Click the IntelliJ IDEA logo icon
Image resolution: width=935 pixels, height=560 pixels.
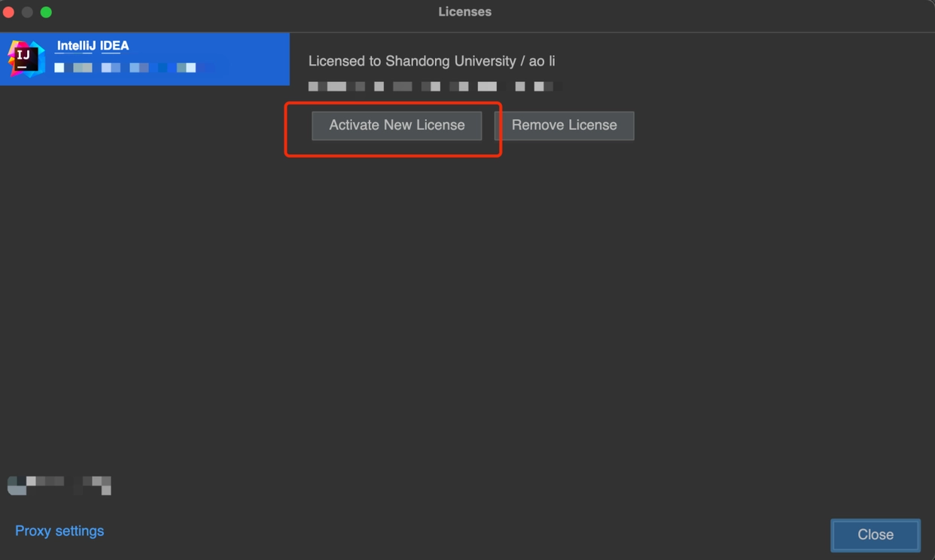26,59
